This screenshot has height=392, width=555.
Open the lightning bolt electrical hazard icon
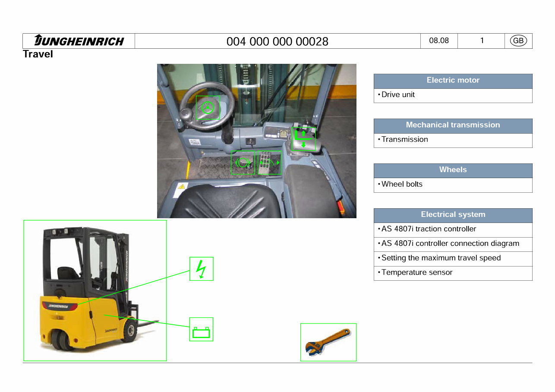pyautogui.click(x=201, y=269)
